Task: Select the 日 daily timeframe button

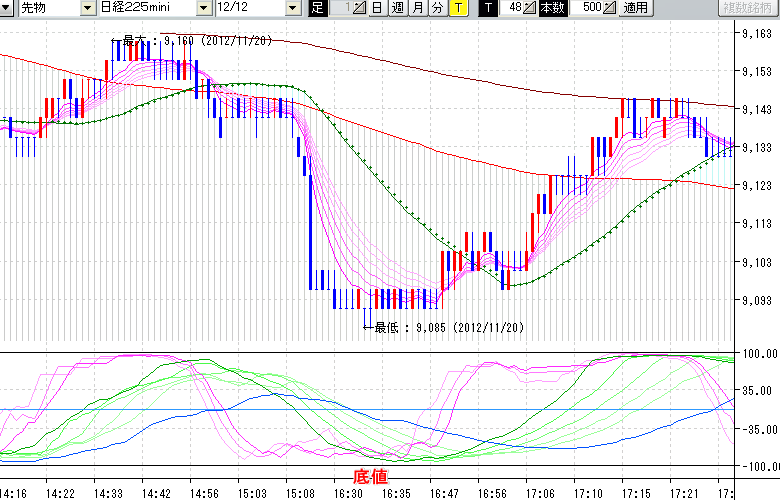Action: coord(376,8)
